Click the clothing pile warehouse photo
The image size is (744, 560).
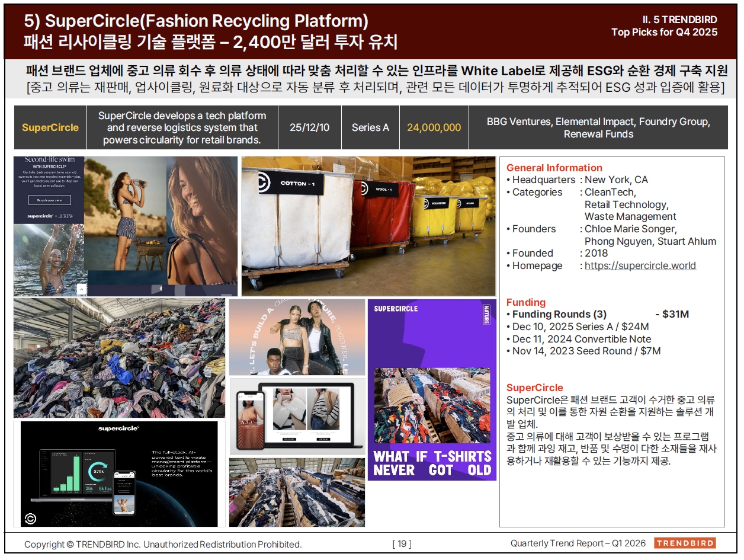[119, 358]
